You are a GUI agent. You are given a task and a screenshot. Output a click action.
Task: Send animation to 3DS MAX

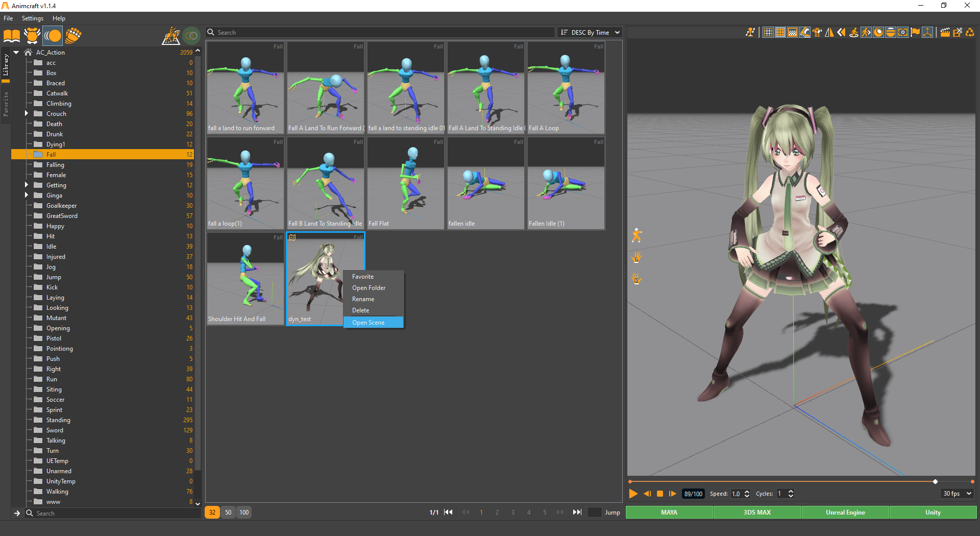(x=757, y=513)
